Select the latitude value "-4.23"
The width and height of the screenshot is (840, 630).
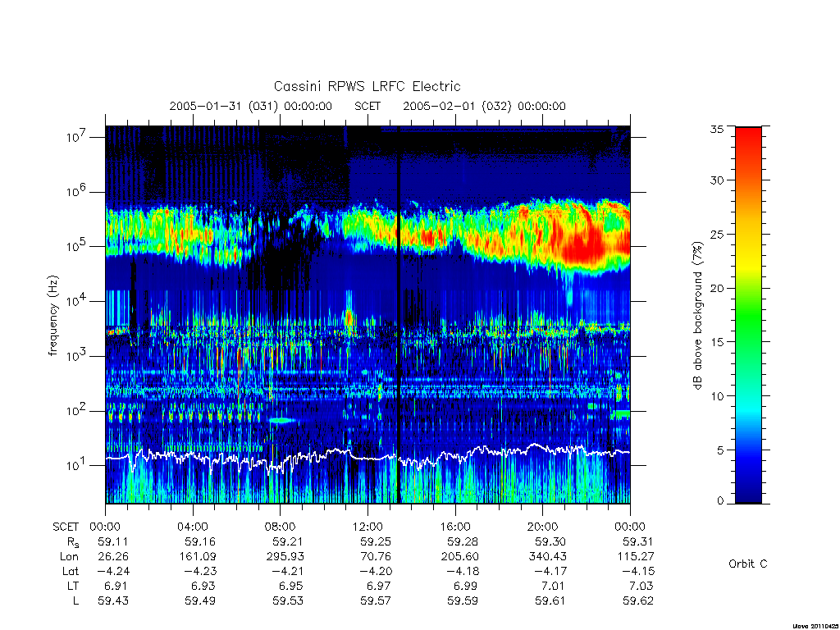200,571
